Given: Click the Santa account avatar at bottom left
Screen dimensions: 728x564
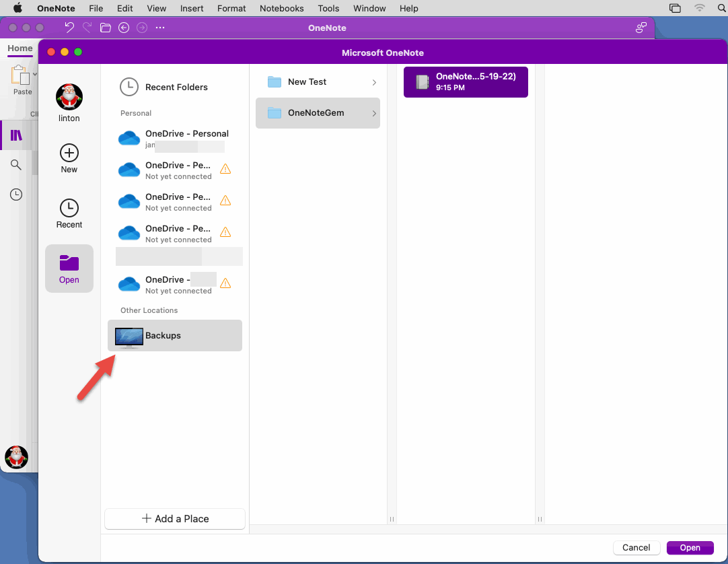Looking at the screenshot, I should click(17, 457).
